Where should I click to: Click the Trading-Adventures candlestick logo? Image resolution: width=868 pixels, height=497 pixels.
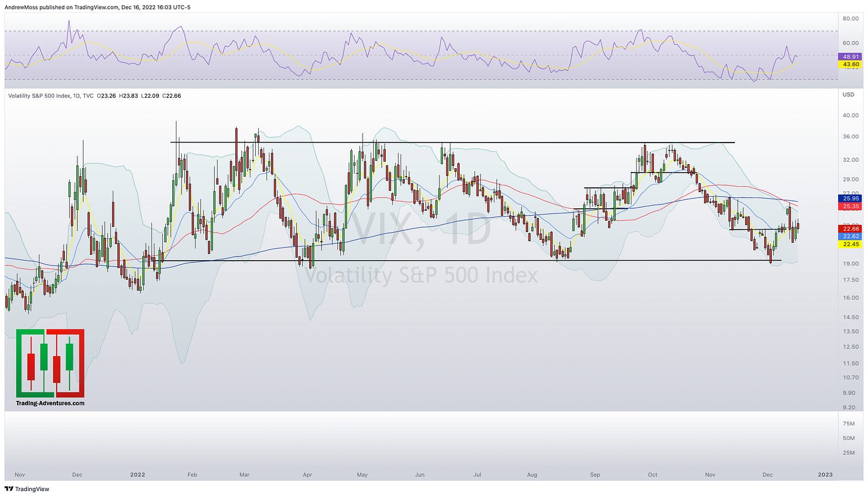tap(50, 363)
